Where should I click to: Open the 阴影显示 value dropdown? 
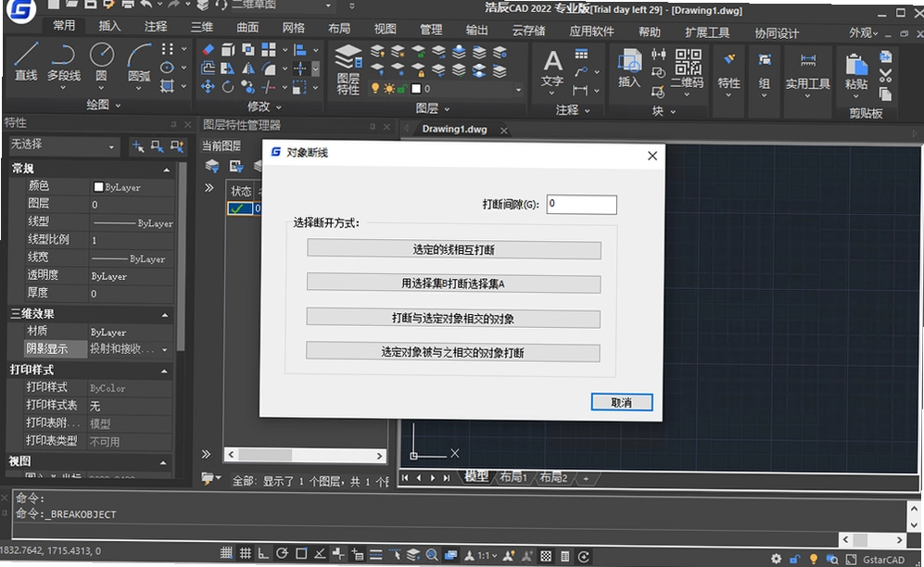[164, 349]
